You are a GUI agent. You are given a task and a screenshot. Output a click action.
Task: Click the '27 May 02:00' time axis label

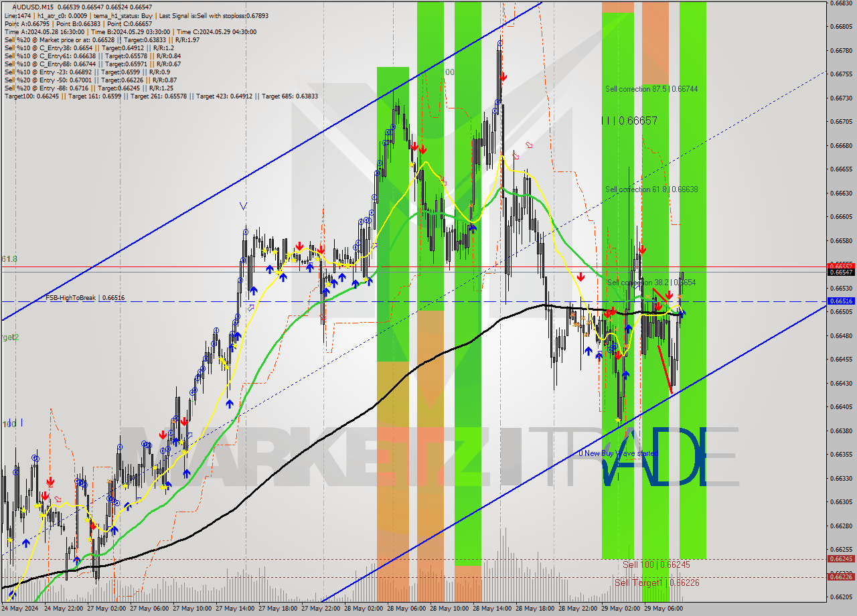[108, 609]
